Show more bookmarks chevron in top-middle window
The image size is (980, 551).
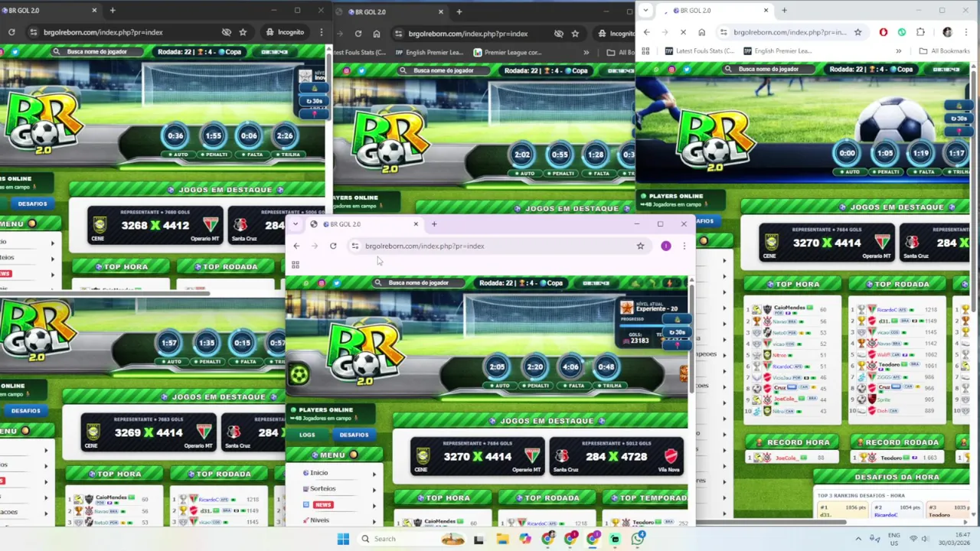pos(586,53)
